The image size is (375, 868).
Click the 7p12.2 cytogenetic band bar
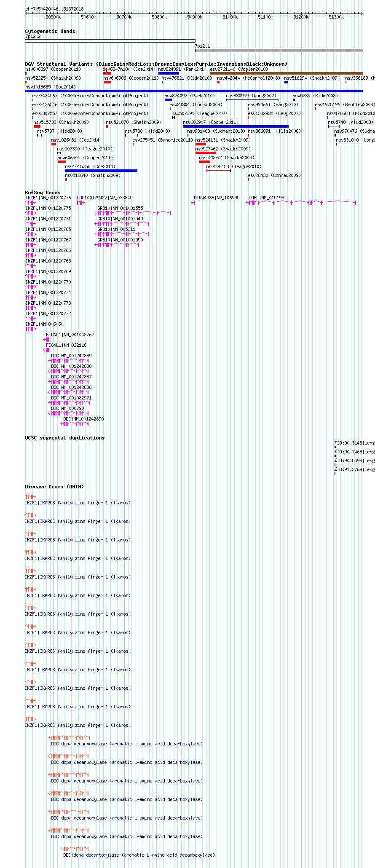[x=110, y=41]
